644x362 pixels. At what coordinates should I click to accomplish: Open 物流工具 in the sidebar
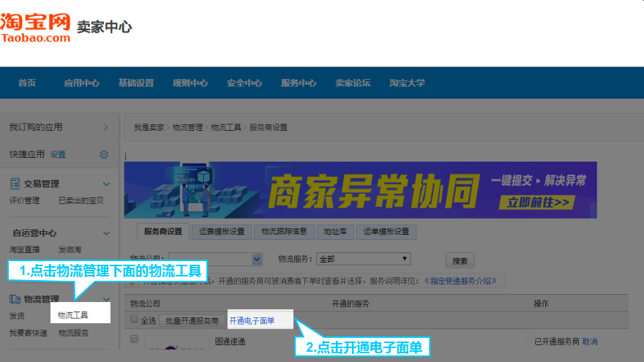tap(73, 315)
